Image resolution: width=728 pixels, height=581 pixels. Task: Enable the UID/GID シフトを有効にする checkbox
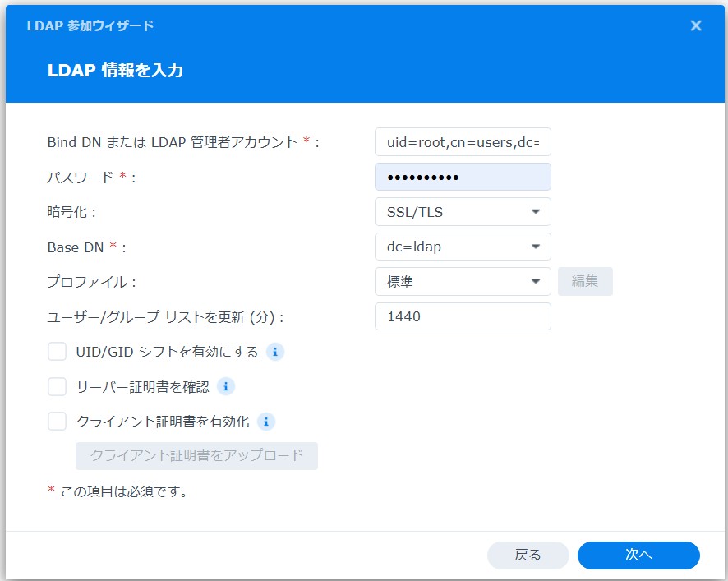(57, 352)
